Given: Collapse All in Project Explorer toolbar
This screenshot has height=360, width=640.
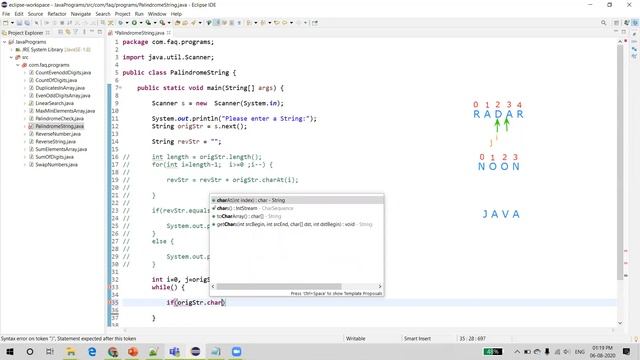Looking at the screenshot, I should [60, 32].
